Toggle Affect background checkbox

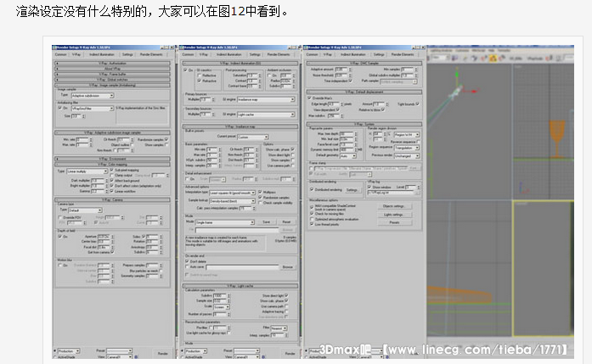point(112,181)
